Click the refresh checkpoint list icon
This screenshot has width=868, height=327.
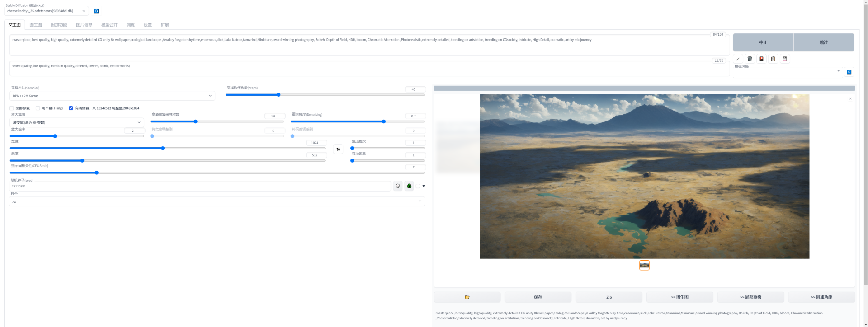point(96,11)
